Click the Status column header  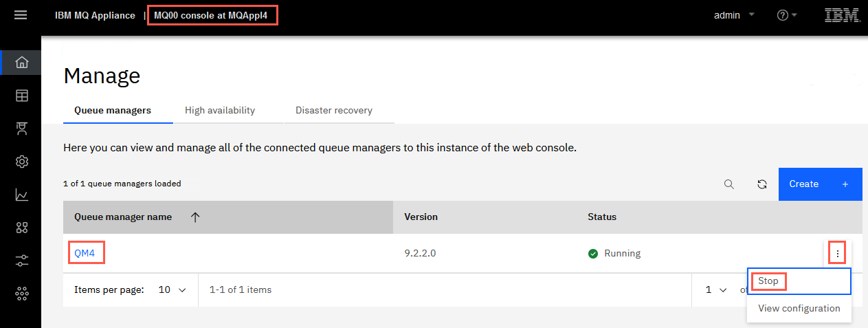pos(602,217)
